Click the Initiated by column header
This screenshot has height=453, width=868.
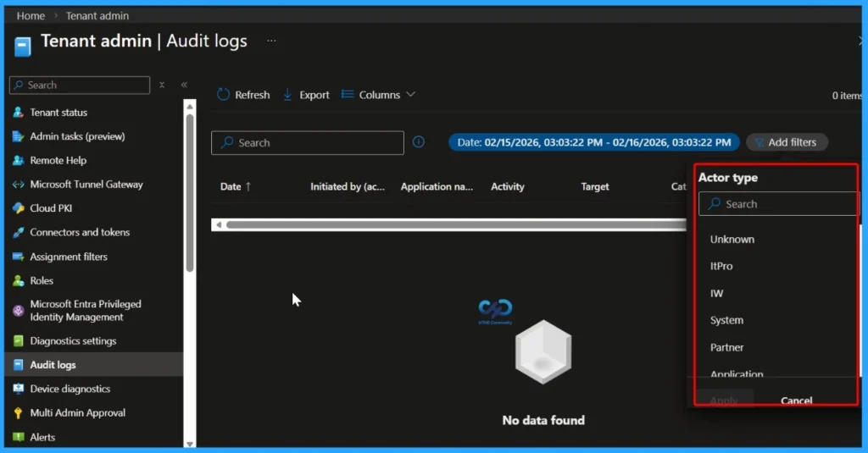(347, 187)
